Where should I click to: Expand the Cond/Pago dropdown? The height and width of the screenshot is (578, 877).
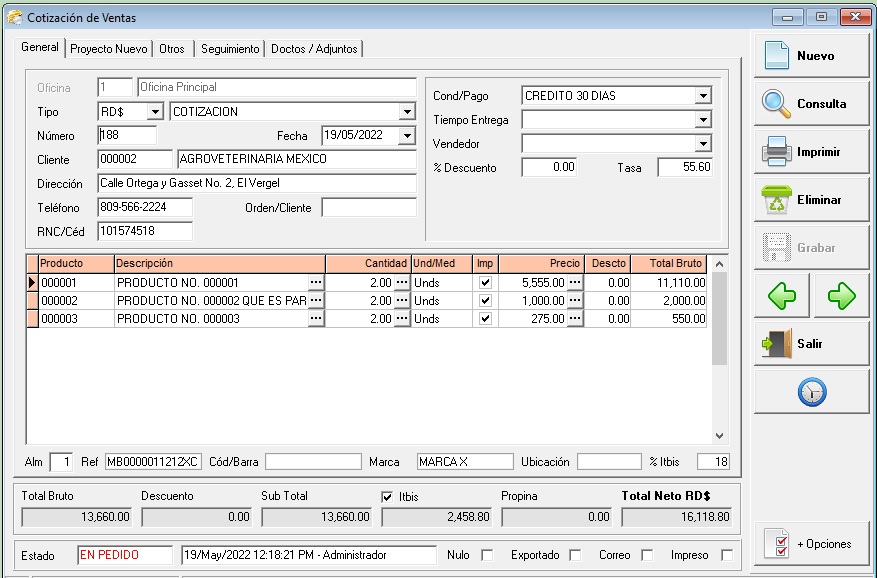pyautogui.click(x=703, y=96)
